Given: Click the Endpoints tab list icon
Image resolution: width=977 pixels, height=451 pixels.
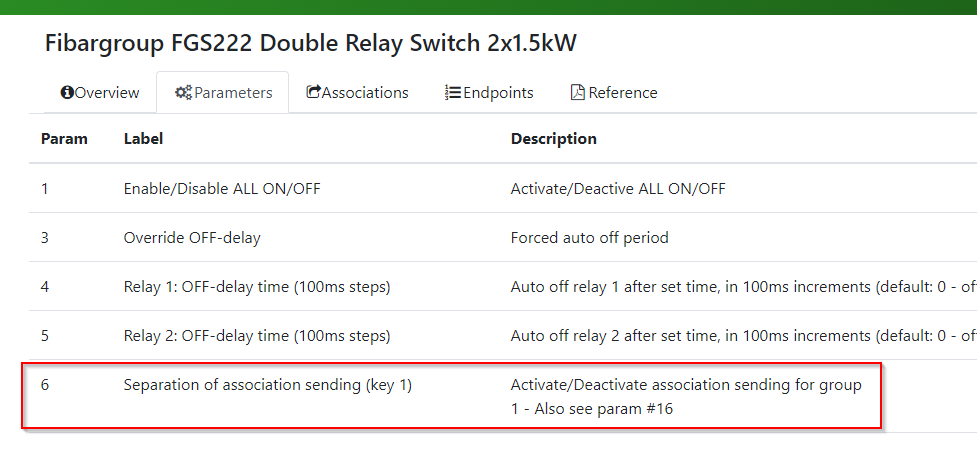Looking at the screenshot, I should 452,93.
